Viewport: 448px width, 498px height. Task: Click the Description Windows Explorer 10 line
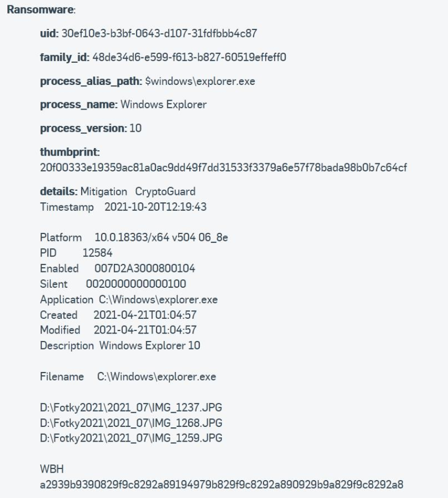click(x=120, y=346)
